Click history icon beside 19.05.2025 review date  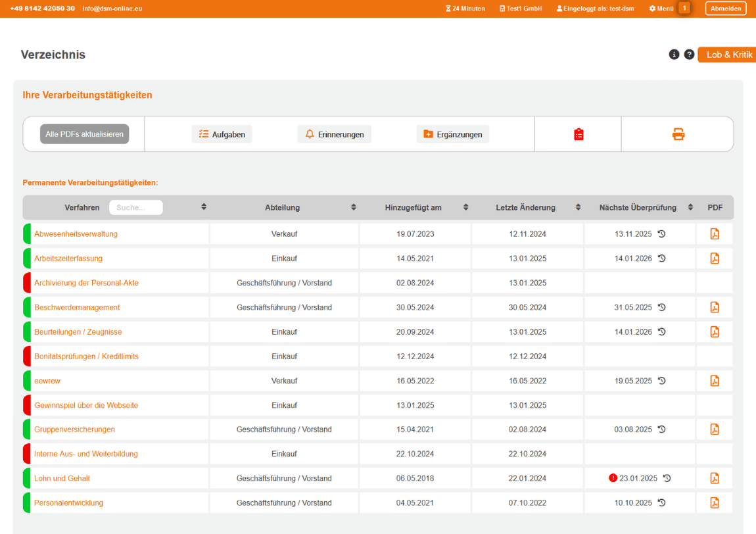[662, 380]
